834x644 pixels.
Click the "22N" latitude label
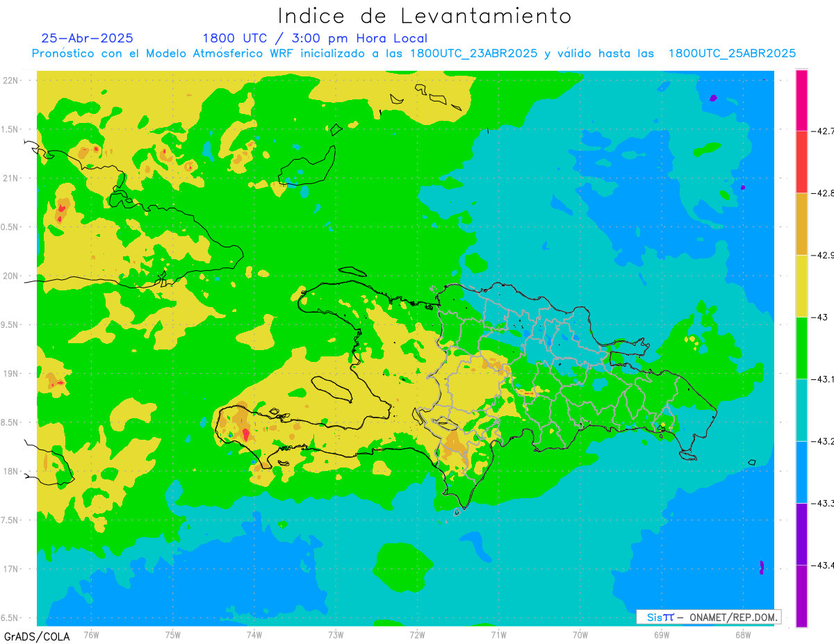click(10, 81)
